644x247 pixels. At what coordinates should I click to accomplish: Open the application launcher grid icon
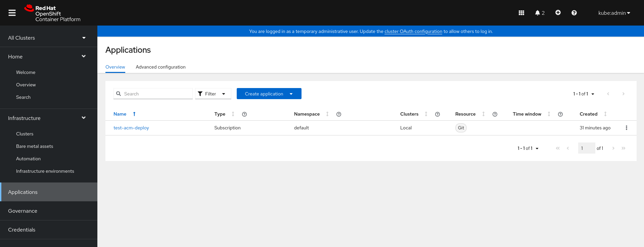pos(521,13)
